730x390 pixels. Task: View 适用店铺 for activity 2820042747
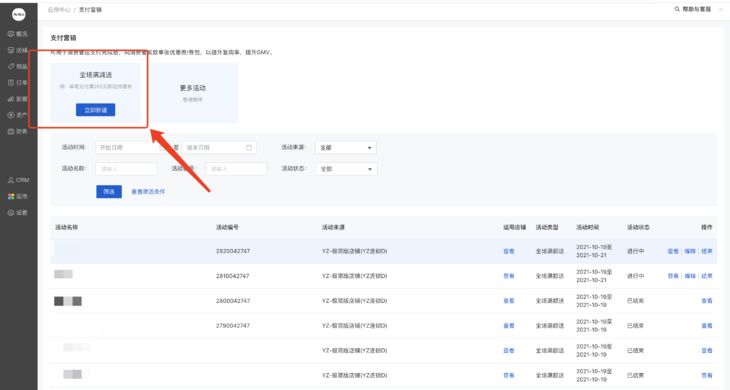tap(508, 251)
